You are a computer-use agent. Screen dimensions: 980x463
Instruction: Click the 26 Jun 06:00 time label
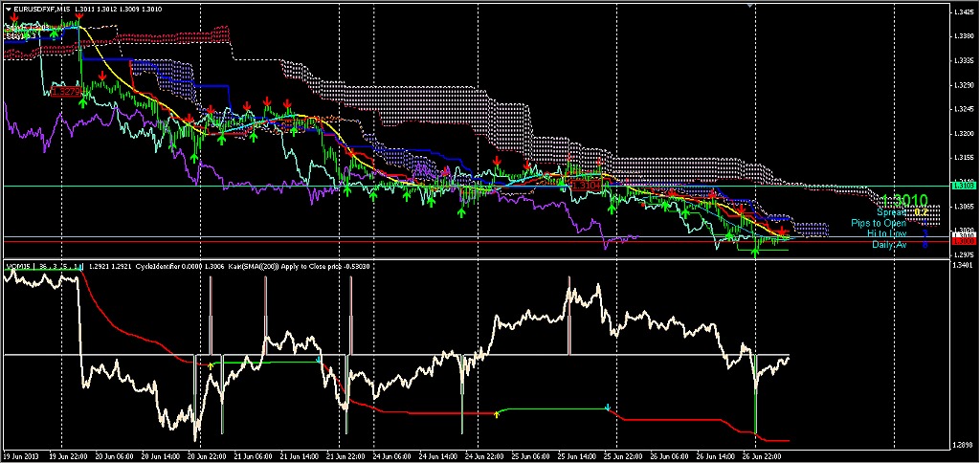671,456
